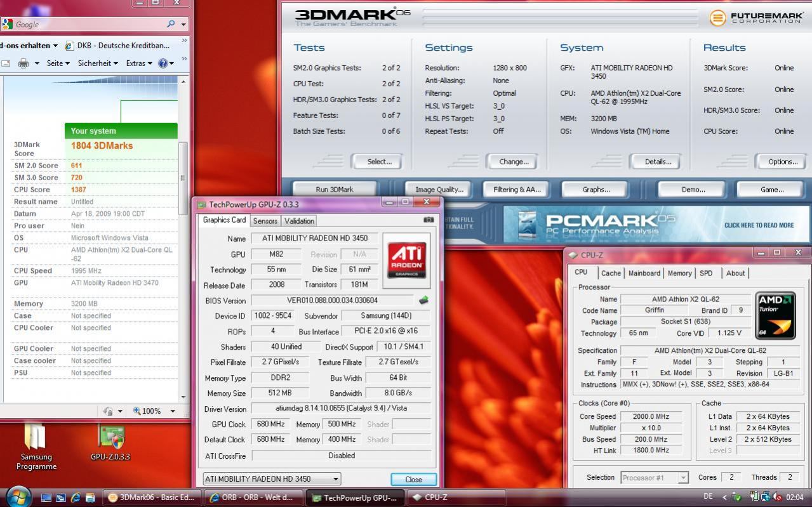The width and height of the screenshot is (812, 507).
Task: Click the BIOS save chip icon in GPU-Z
Action: pos(423,300)
